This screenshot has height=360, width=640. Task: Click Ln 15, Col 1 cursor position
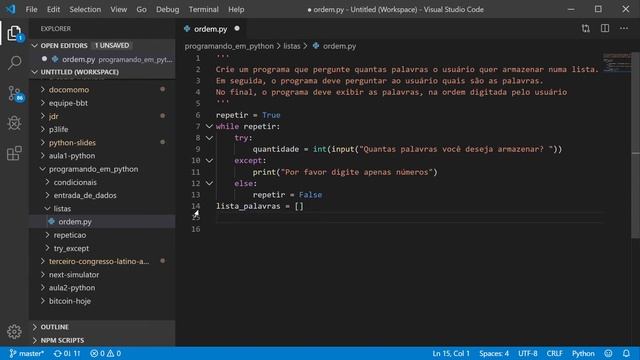point(451,353)
